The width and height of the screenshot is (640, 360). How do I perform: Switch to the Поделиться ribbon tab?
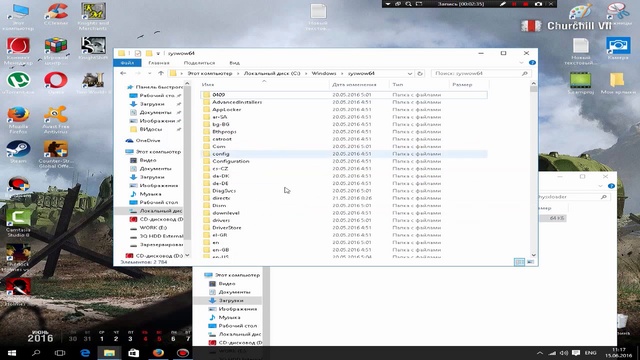pos(199,63)
